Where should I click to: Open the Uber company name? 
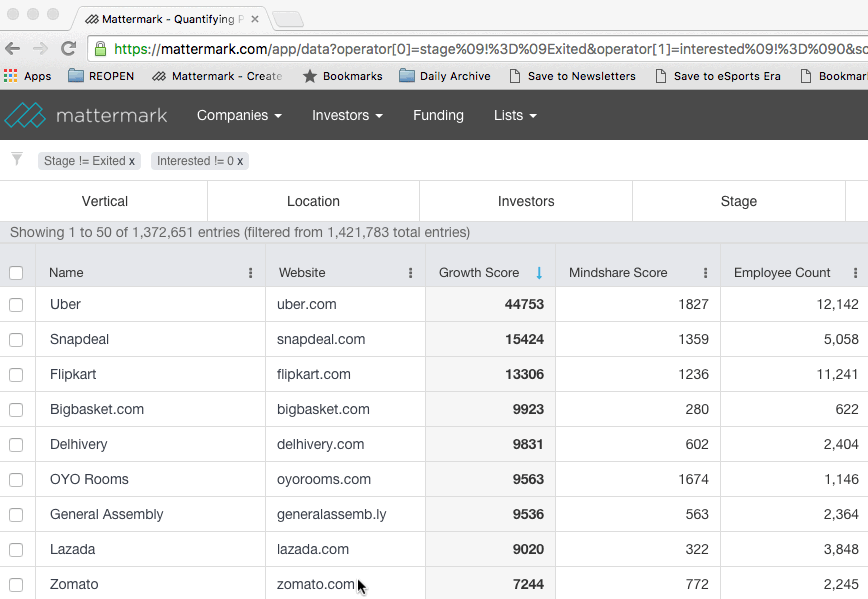65,304
